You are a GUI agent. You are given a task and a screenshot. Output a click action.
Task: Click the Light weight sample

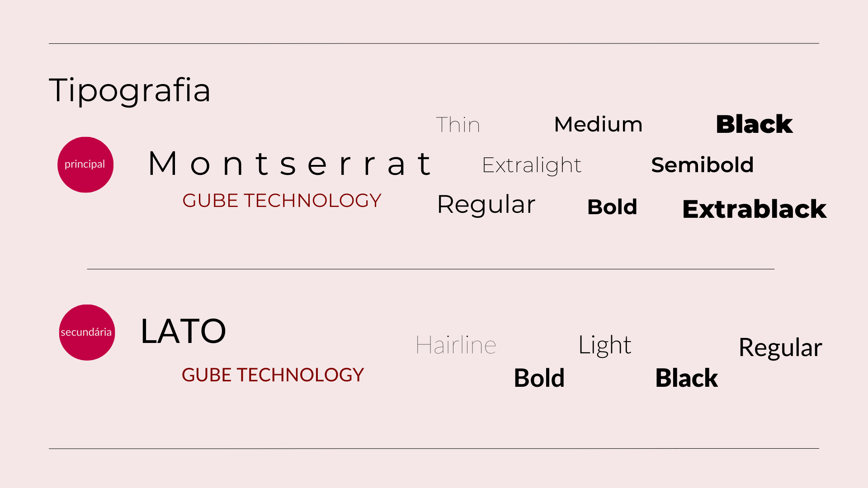tap(604, 345)
